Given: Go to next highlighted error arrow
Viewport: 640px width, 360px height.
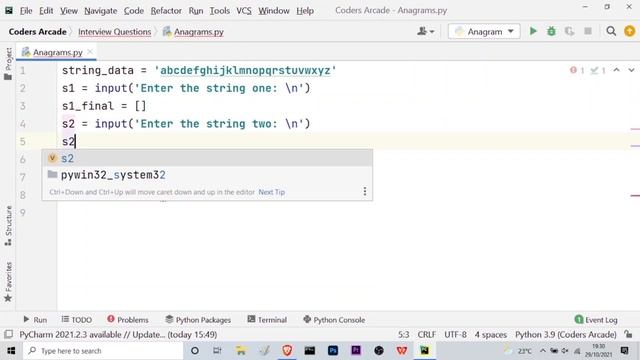Looking at the screenshot, I should [x=631, y=70].
